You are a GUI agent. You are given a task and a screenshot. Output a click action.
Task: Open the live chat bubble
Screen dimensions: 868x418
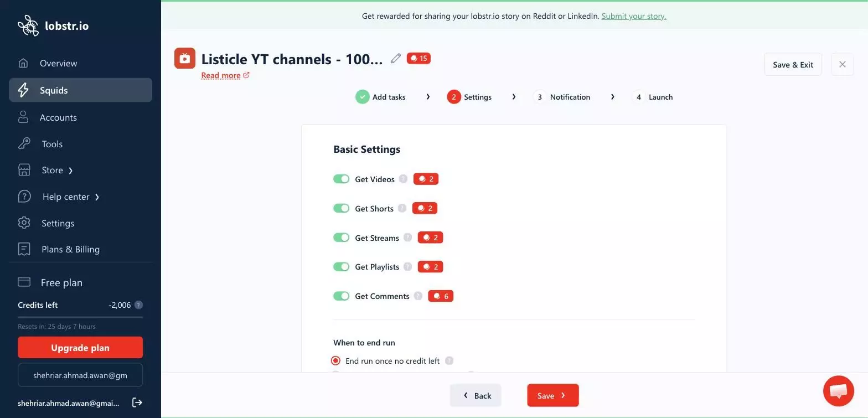point(839,391)
